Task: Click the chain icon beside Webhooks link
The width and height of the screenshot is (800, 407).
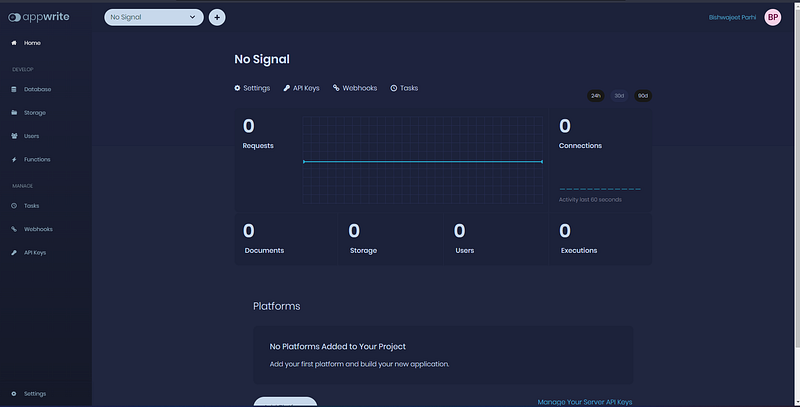Action: click(336, 88)
